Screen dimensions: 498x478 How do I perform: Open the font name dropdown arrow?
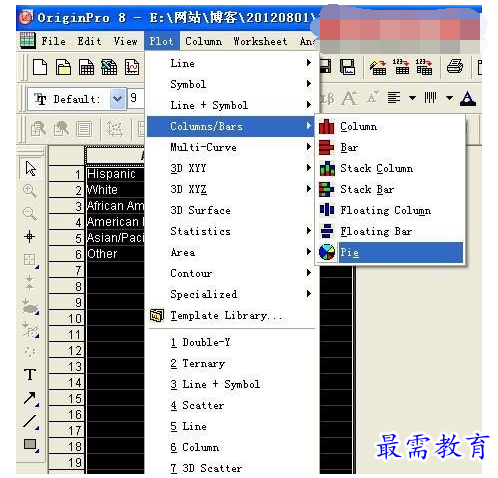[117, 99]
